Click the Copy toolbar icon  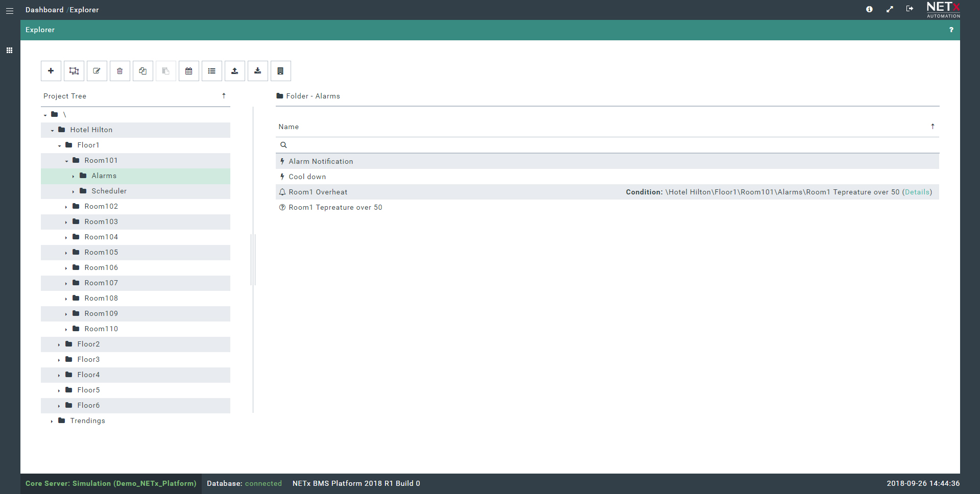pos(143,71)
